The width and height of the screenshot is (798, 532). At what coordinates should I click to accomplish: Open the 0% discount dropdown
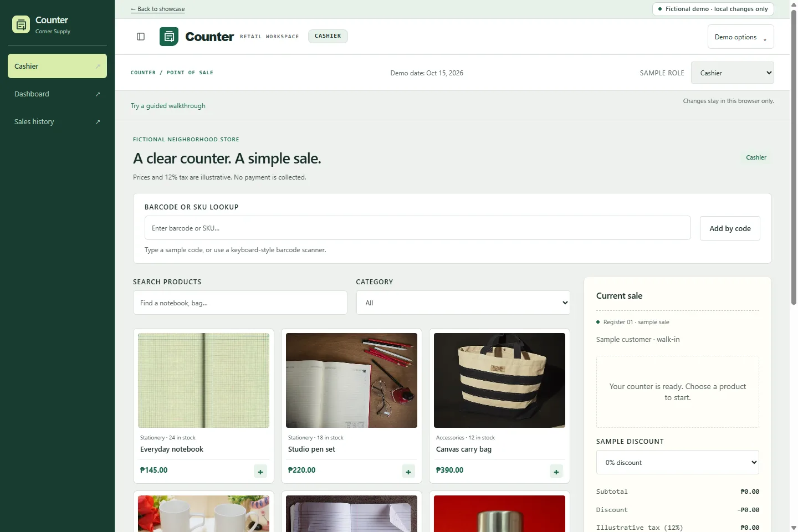(677, 462)
